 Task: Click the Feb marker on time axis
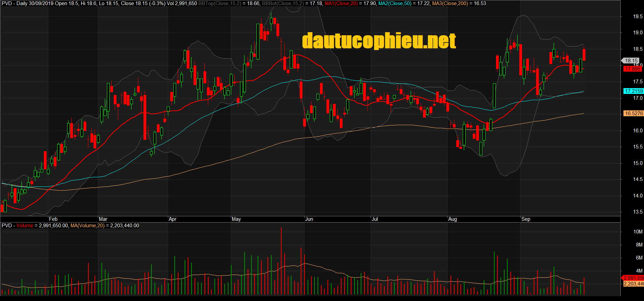[53, 219]
